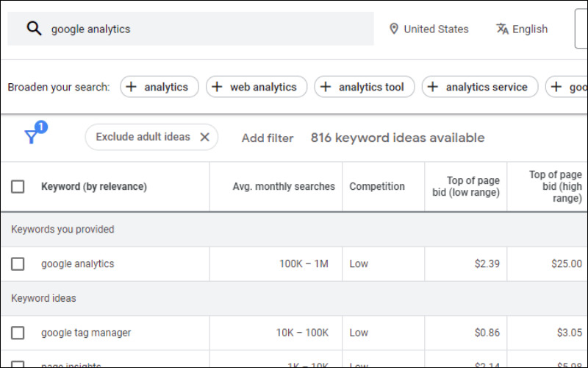Sort by Competition column header
The height and width of the screenshot is (368, 588).
pos(377,187)
